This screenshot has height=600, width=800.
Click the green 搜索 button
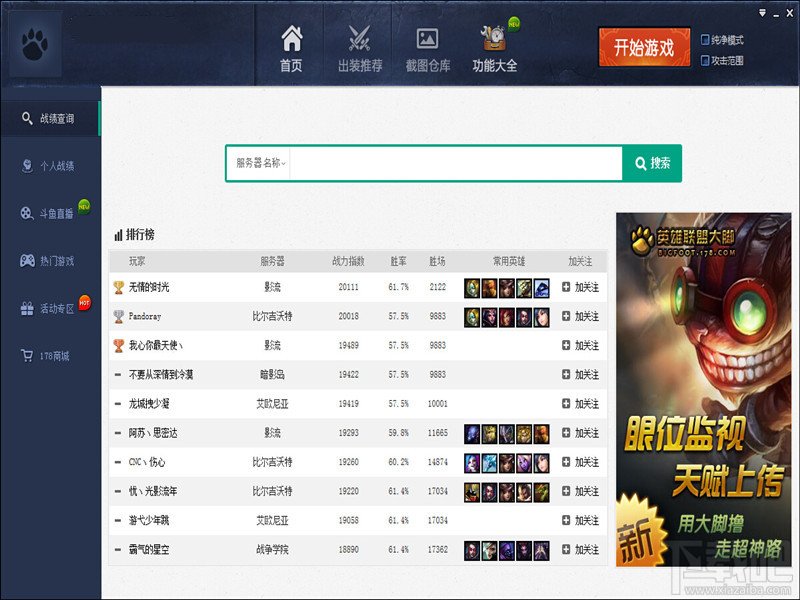tap(652, 163)
